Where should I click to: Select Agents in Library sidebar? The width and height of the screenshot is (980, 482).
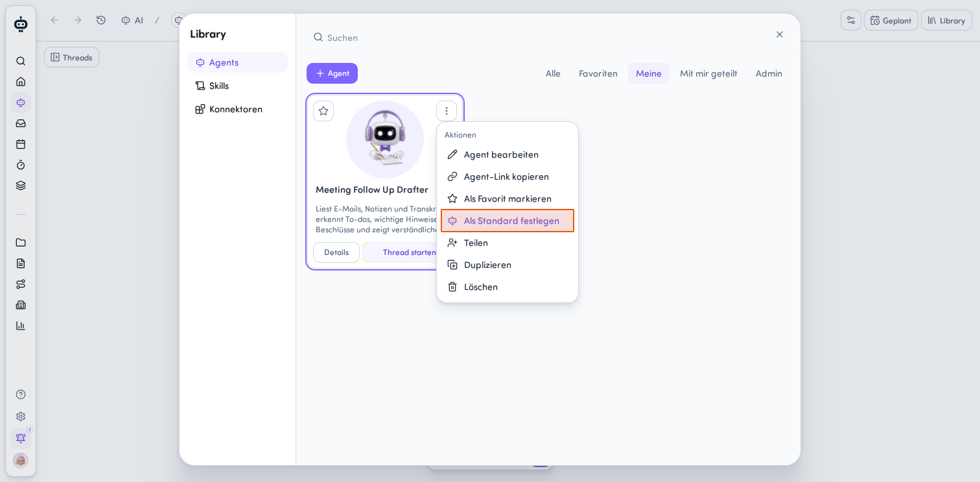tap(237, 62)
